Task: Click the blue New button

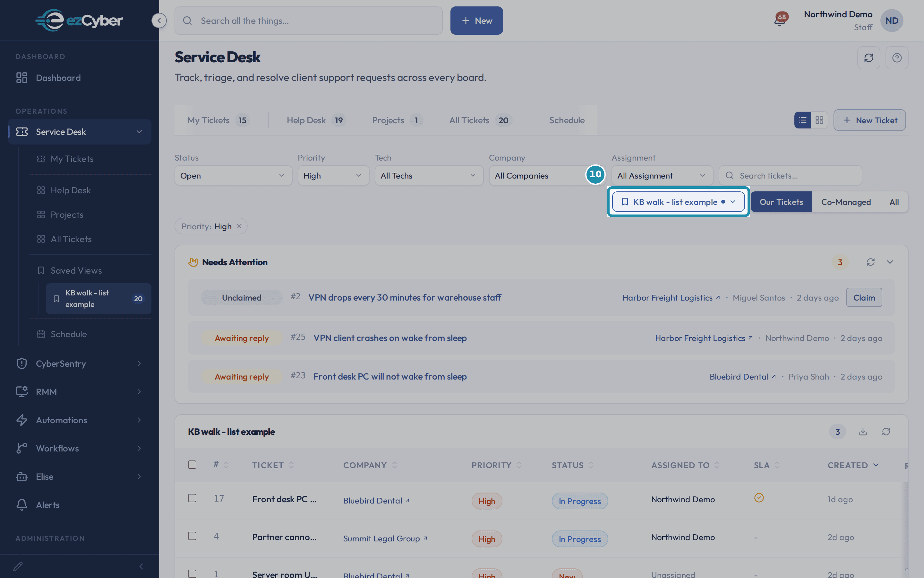Action: (476, 21)
